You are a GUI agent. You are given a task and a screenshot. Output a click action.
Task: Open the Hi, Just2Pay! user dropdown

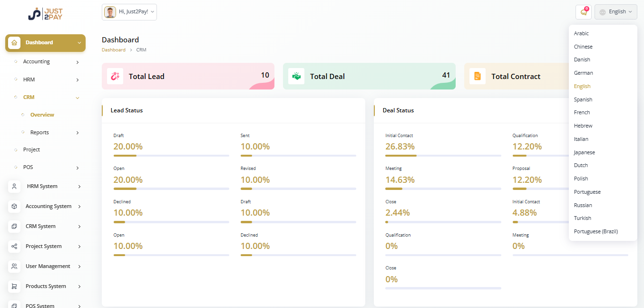click(x=129, y=12)
